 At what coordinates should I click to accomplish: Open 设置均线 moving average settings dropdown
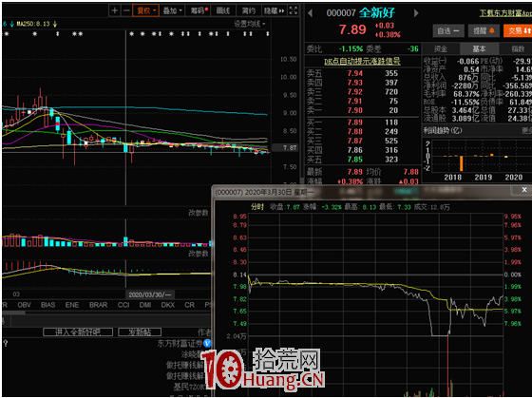(x=249, y=24)
